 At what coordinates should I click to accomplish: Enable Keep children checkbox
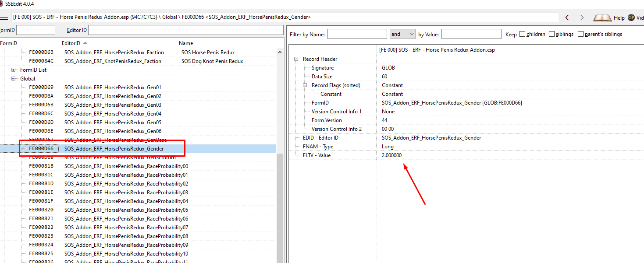522,34
